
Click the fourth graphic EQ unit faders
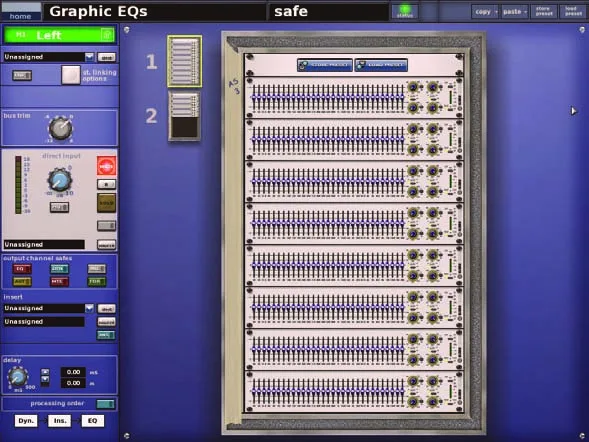point(328,224)
